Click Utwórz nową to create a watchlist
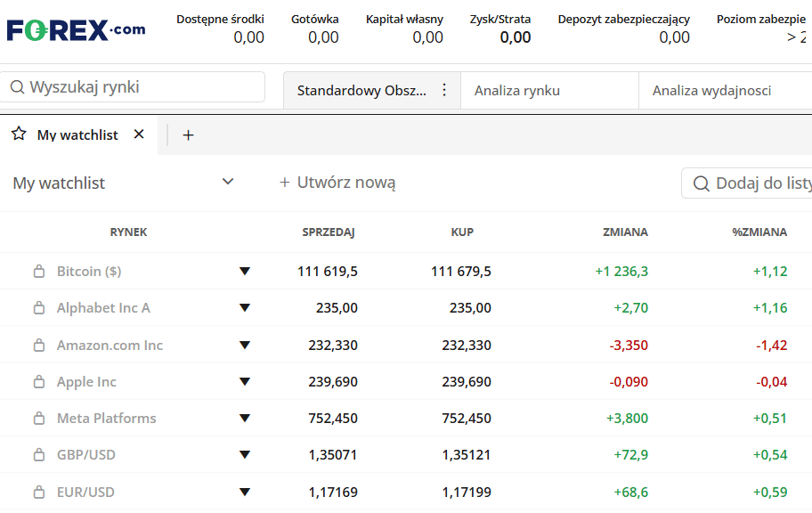Image resolution: width=812 pixels, height=513 pixels. 337,183
